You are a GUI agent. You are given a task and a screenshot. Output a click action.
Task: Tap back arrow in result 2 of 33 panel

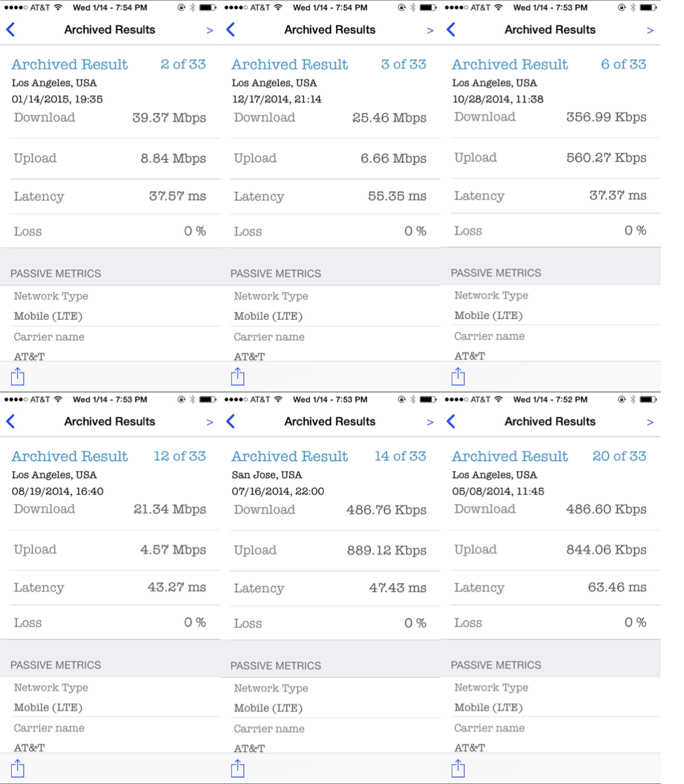10,30
